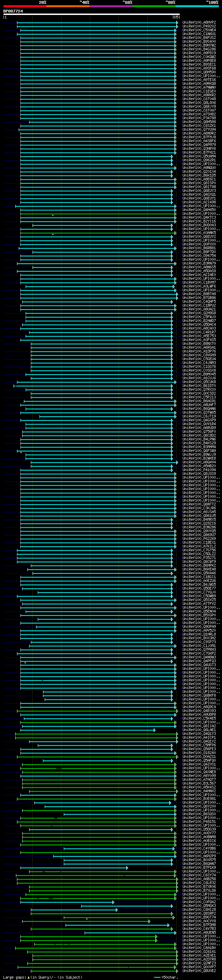Click the UniRef100_B6KEA8 entry
The image size is (222, 980).
(199, 569)
